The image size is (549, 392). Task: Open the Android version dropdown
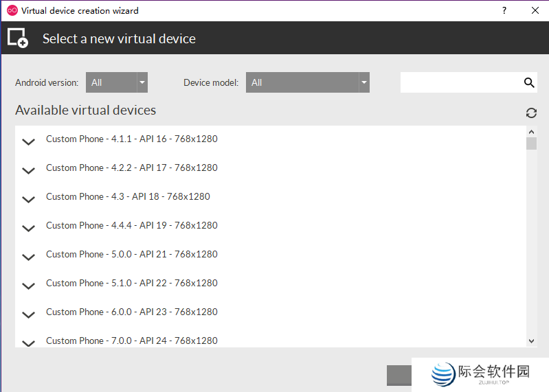point(116,82)
